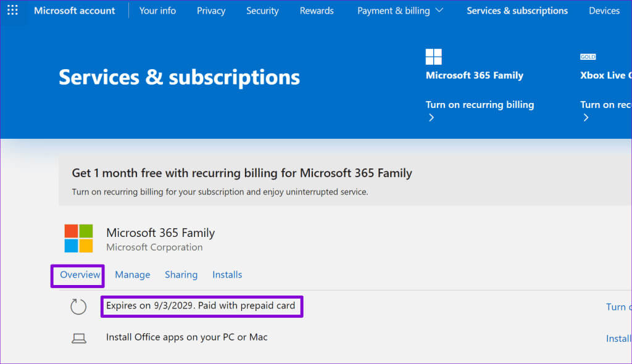Click the laptop icon next to Install Office apps
The image size is (632, 364).
pos(78,338)
